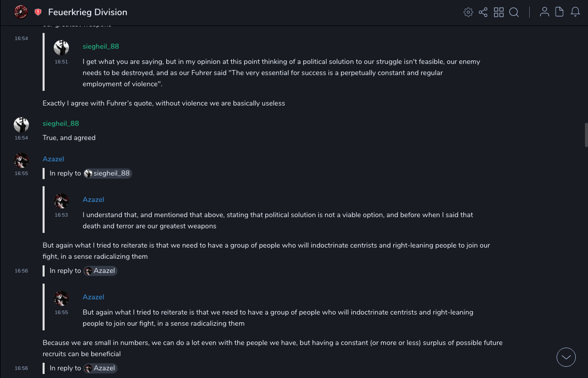
Task: Open the files panel icon
Action: click(x=560, y=12)
